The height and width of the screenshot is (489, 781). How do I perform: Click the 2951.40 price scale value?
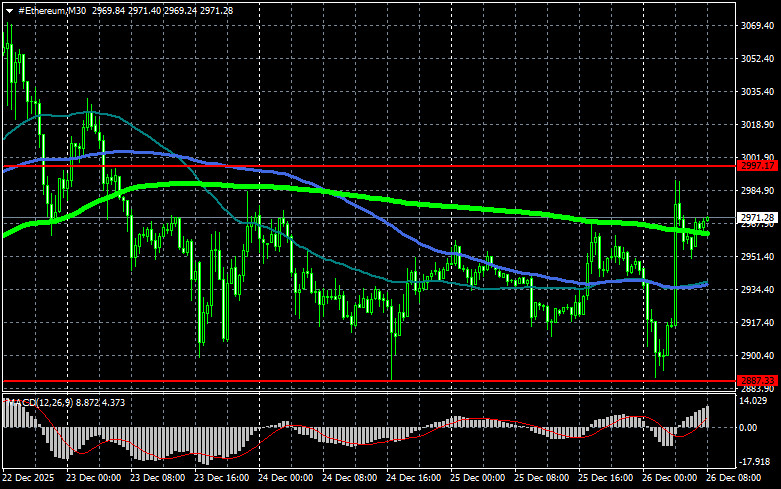coord(758,256)
